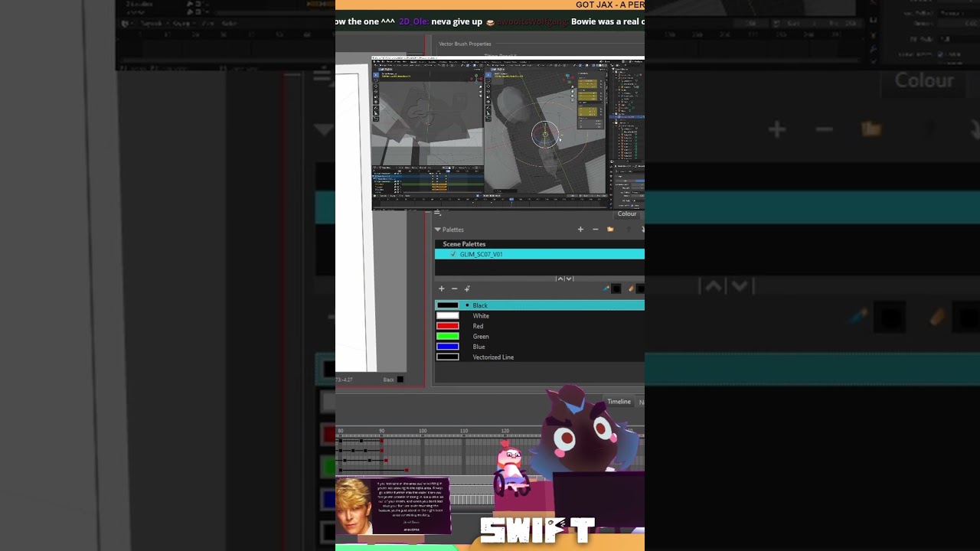The height and width of the screenshot is (551, 980).
Task: Click the palette list expand down arrow
Action: 569,279
